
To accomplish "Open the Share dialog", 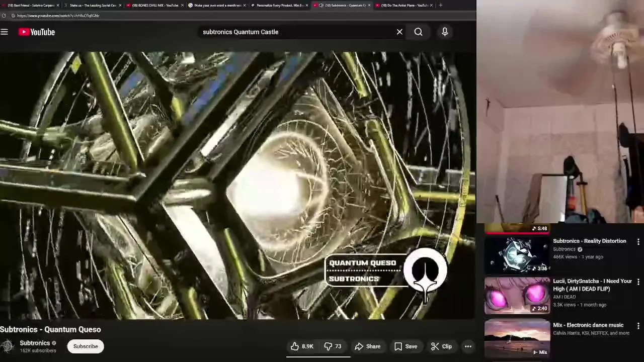I will (368, 346).
